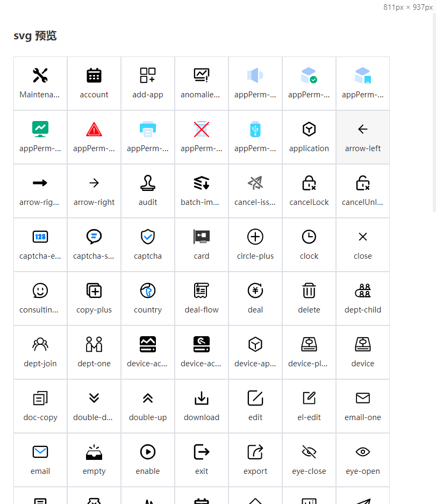This screenshot has width=436, height=504.
Task: Select the appPerm red X icon
Action: click(x=202, y=129)
